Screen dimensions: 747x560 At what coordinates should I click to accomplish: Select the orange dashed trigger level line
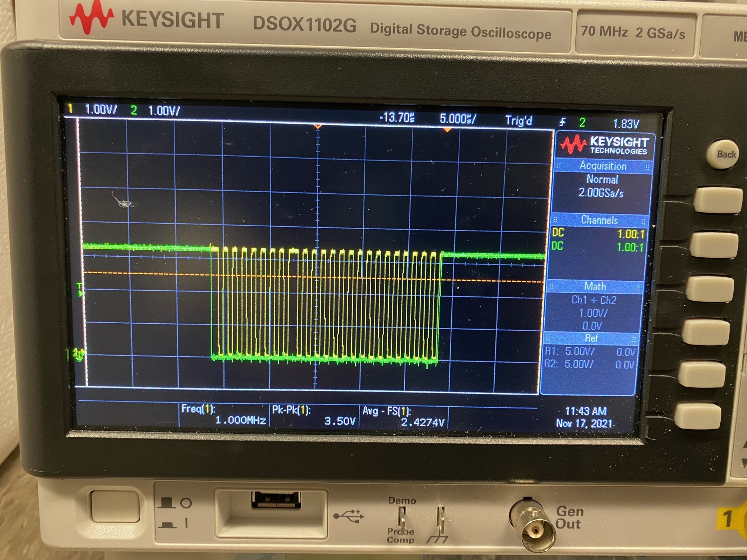click(314, 277)
